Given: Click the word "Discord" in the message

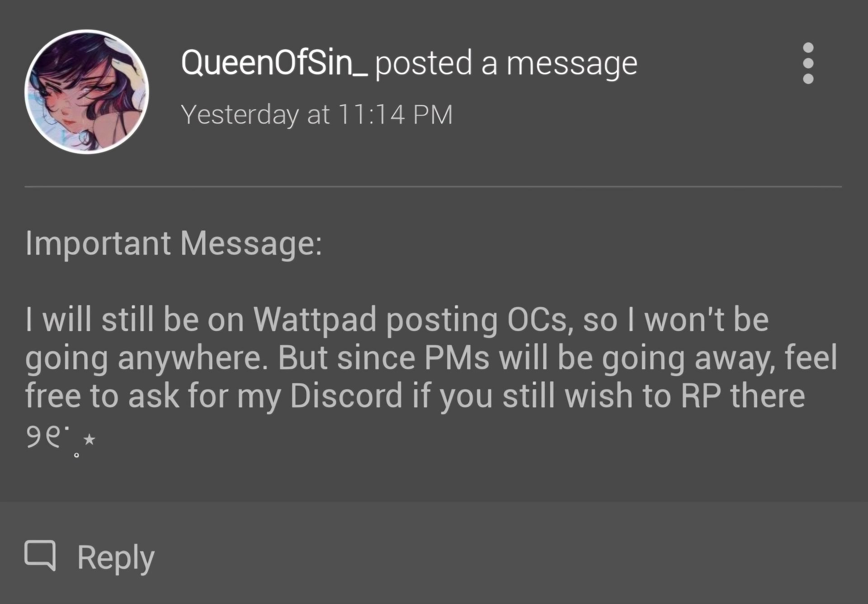Looking at the screenshot, I should click(346, 396).
